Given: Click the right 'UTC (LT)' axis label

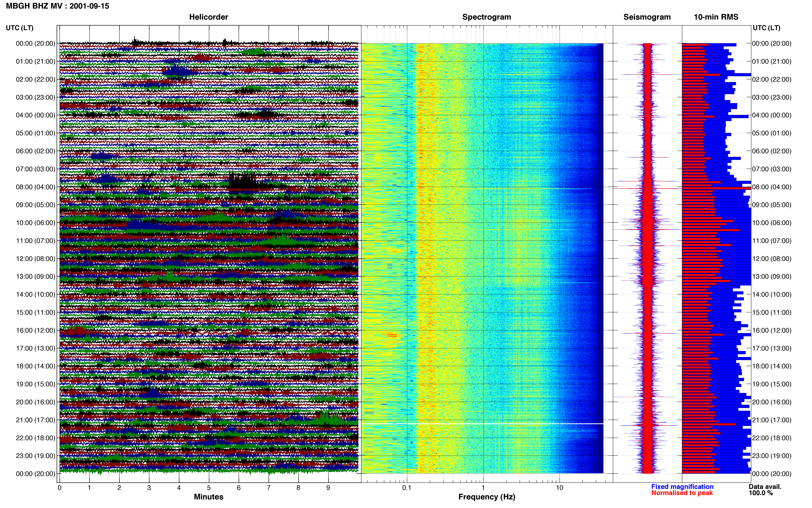Looking at the screenshot, I should pyautogui.click(x=766, y=28).
